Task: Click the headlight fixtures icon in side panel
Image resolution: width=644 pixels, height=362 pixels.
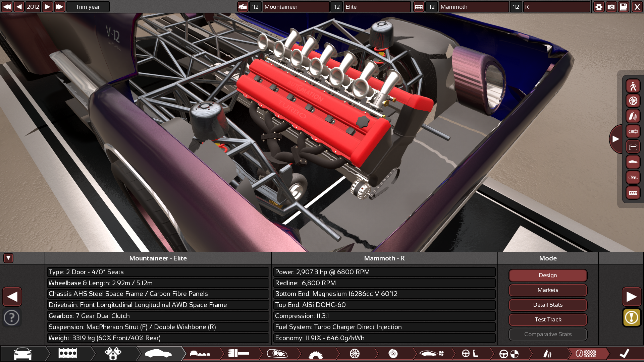Action: tap(633, 178)
